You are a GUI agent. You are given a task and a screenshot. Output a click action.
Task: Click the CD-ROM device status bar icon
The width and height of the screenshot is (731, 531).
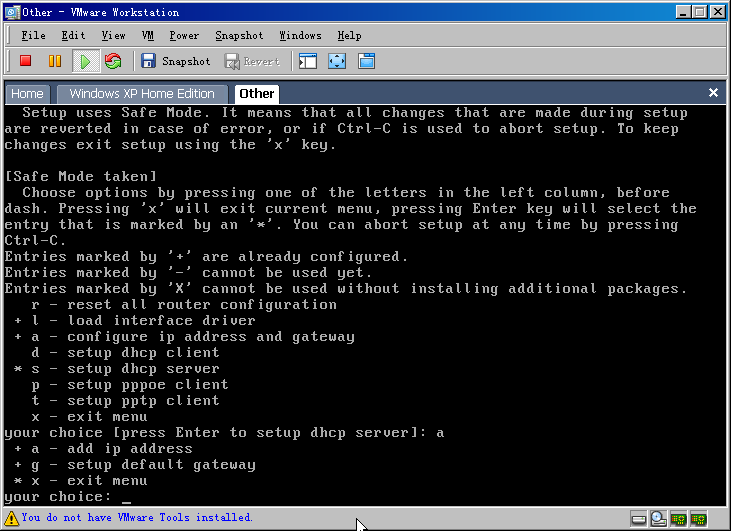pyautogui.click(x=658, y=518)
